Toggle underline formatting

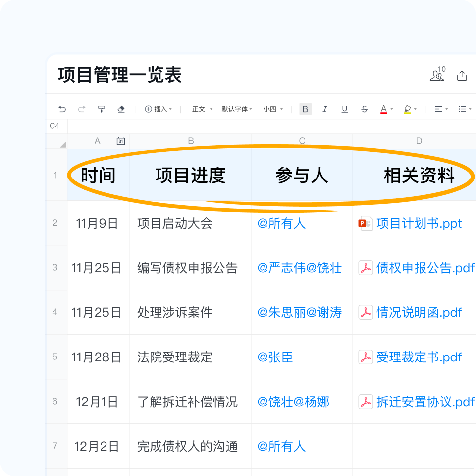[x=344, y=109]
